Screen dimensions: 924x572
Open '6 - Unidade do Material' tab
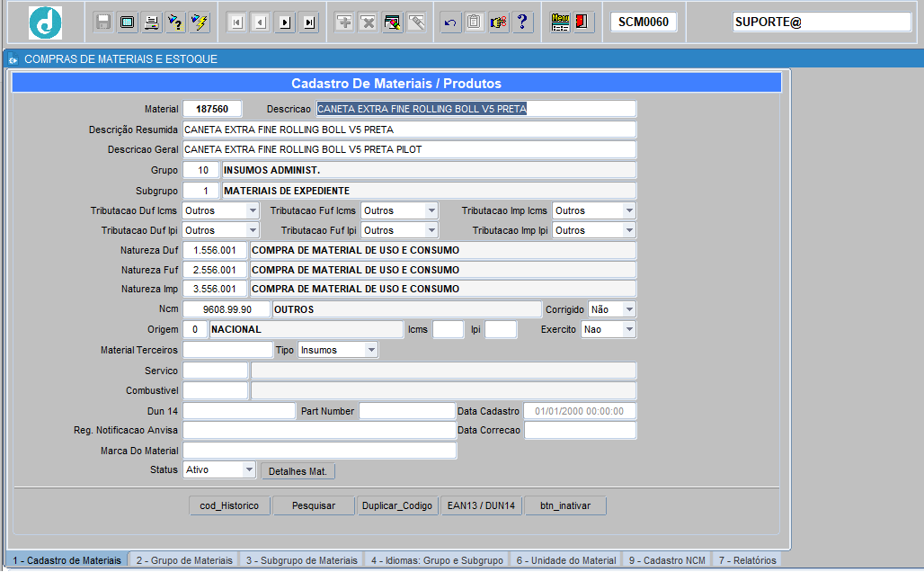[566, 560]
